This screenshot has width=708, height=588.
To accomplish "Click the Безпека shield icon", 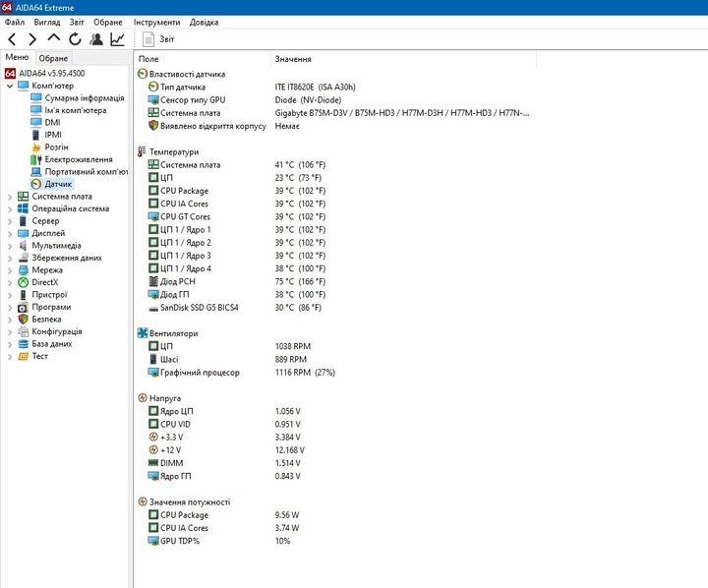I will 23,319.
